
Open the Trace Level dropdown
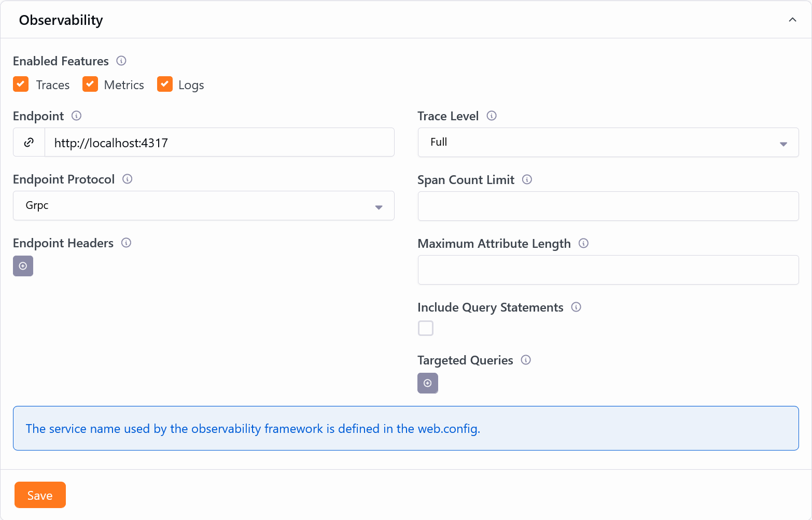click(608, 143)
